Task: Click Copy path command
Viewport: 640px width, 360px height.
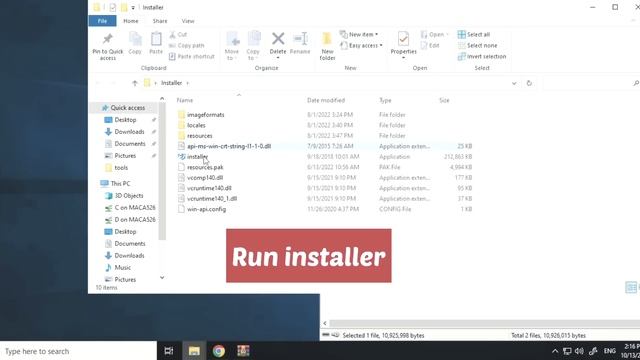Action: (x=187, y=46)
